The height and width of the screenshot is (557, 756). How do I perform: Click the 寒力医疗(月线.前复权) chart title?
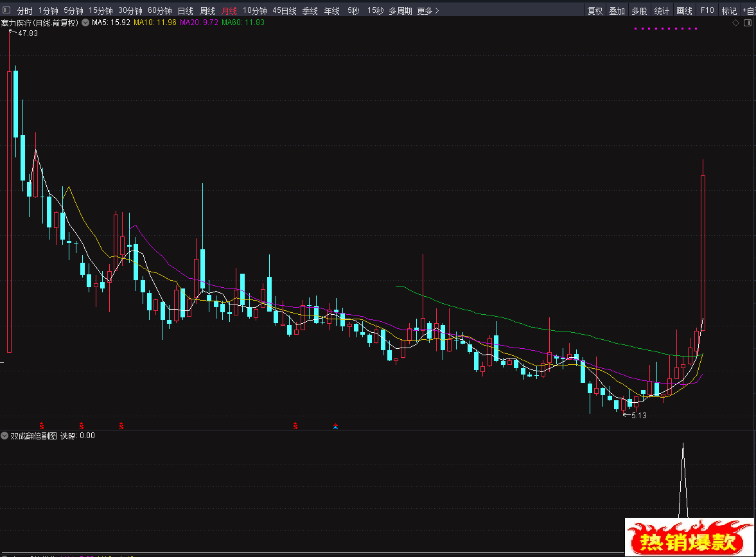point(40,22)
